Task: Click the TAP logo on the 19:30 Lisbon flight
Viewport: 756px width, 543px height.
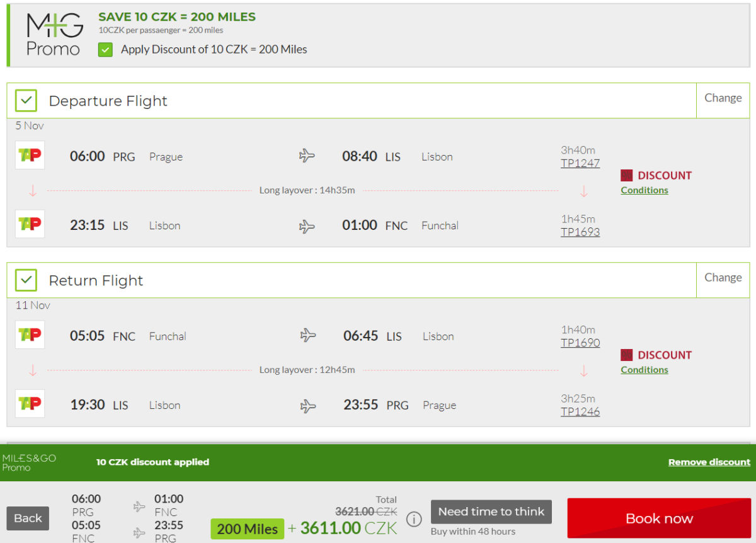Action: click(30, 404)
